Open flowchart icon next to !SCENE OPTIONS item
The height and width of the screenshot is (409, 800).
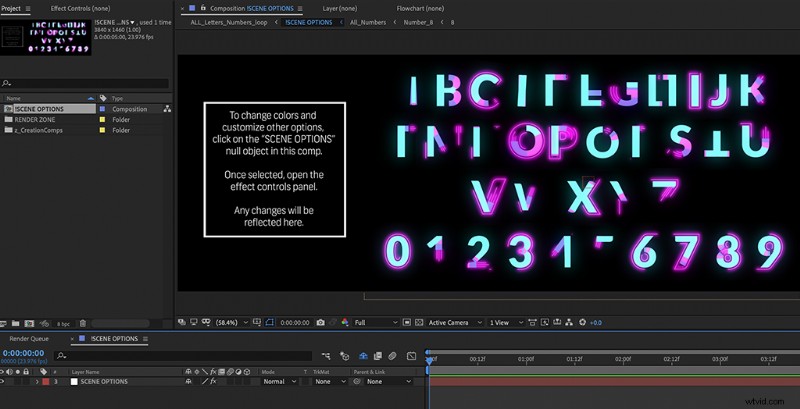click(x=167, y=109)
